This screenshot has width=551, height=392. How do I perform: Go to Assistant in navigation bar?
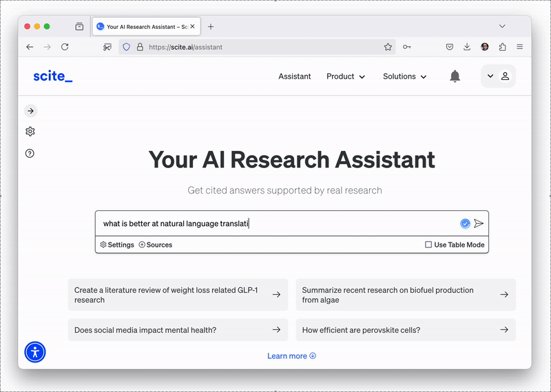tap(295, 76)
